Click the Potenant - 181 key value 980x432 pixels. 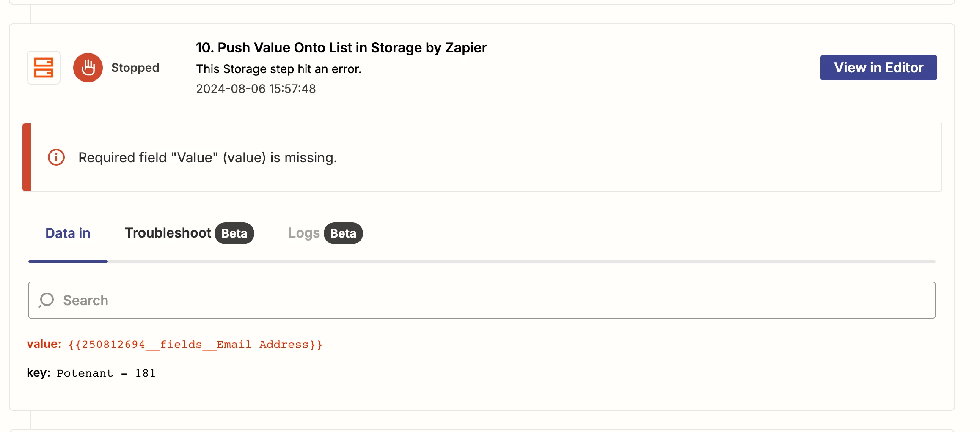pyautogui.click(x=106, y=373)
